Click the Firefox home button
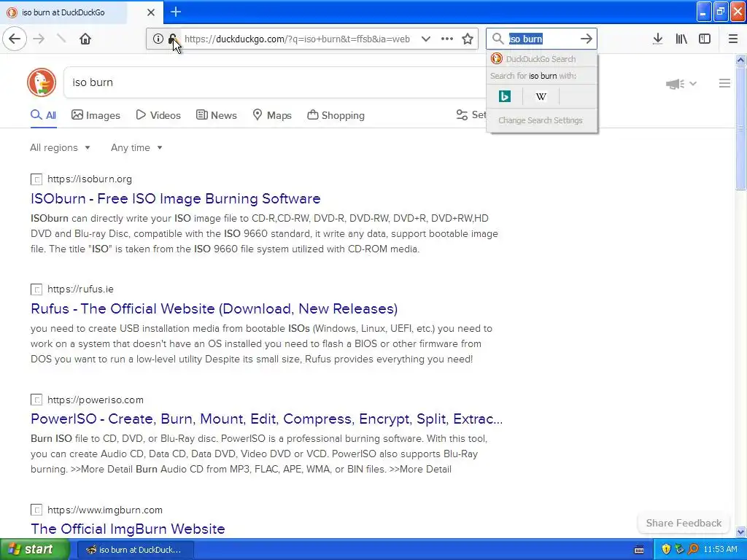 tap(85, 39)
